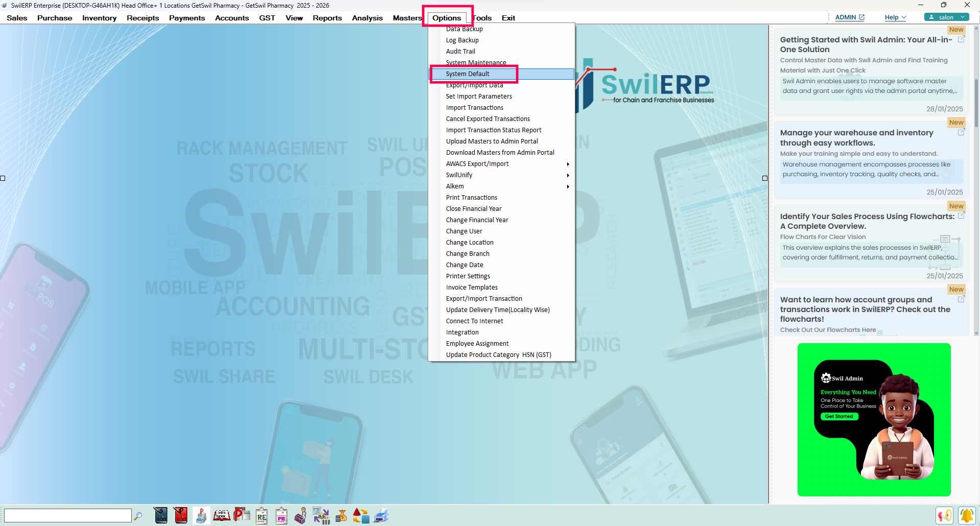
Task: Click the magnifier search icon
Action: click(x=138, y=516)
